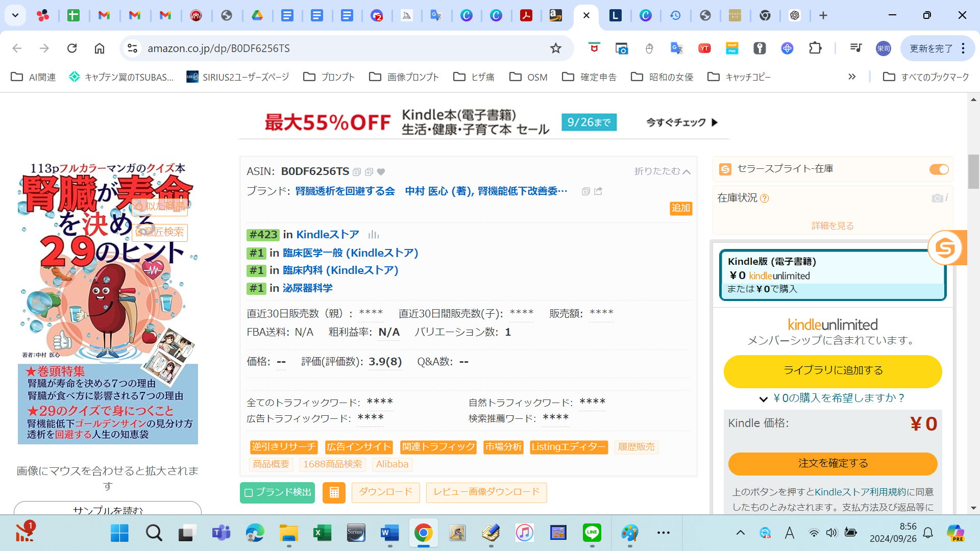Check the ブランド検出 checkbox
The height and width of the screenshot is (551, 980).
[249, 493]
